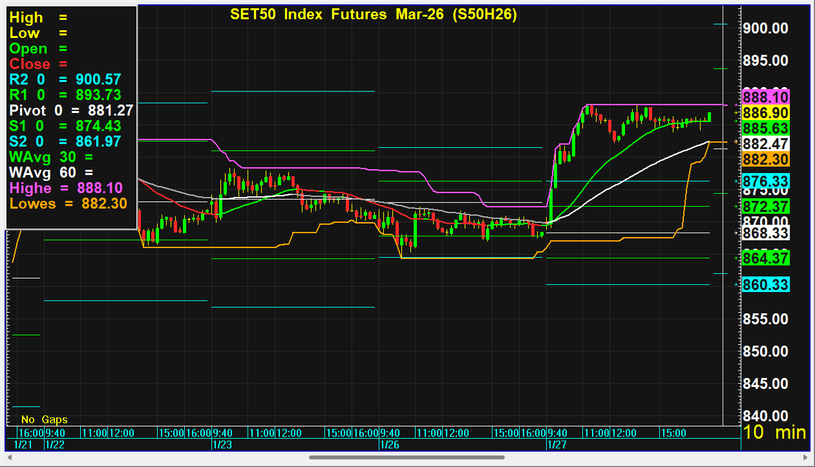Click the cyan 860.33 price tag

point(767,285)
